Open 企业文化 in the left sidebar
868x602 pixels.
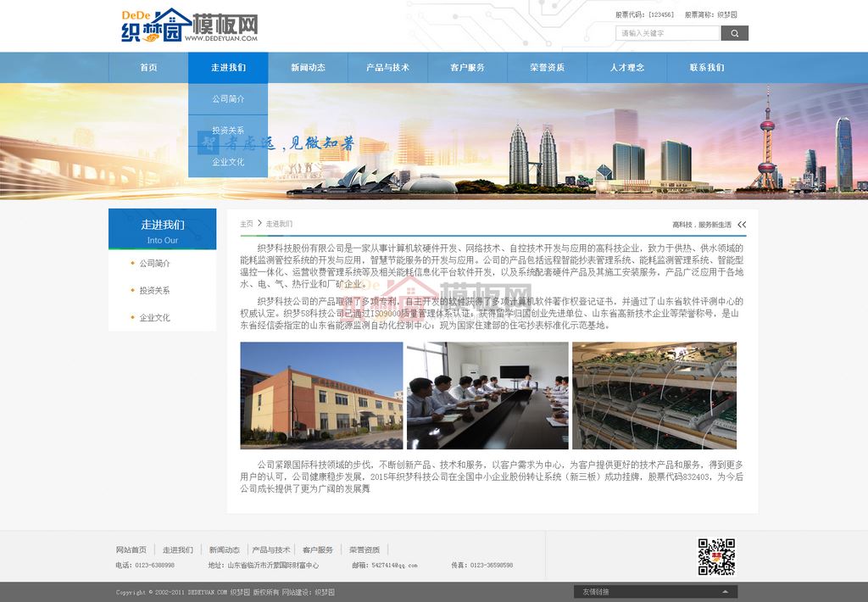tap(155, 318)
